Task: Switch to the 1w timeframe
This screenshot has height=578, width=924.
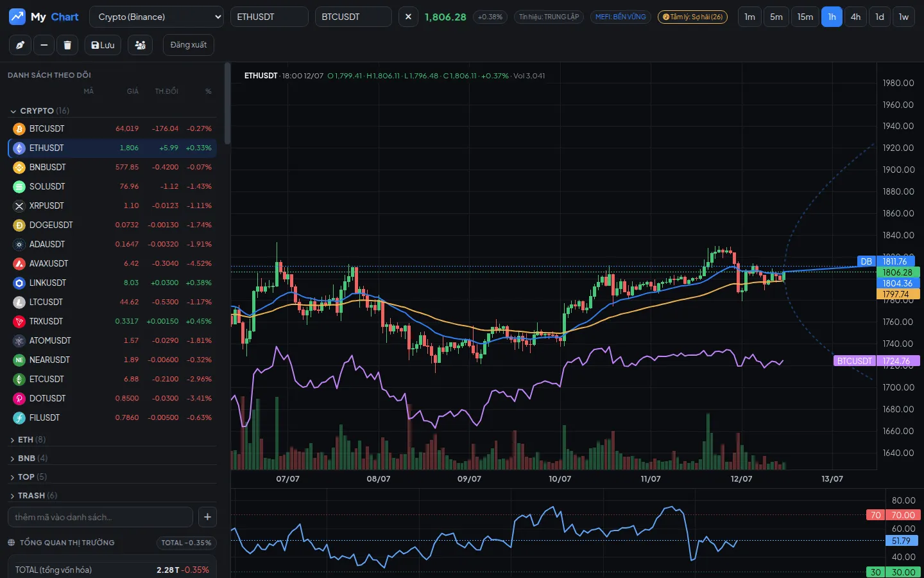Action: 903,17
